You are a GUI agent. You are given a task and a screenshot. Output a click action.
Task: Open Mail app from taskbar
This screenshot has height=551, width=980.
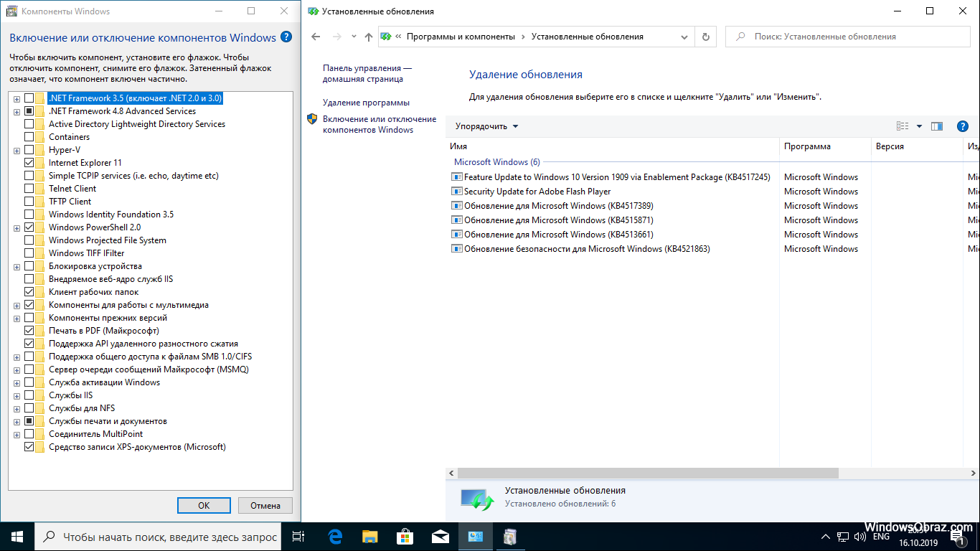click(440, 537)
